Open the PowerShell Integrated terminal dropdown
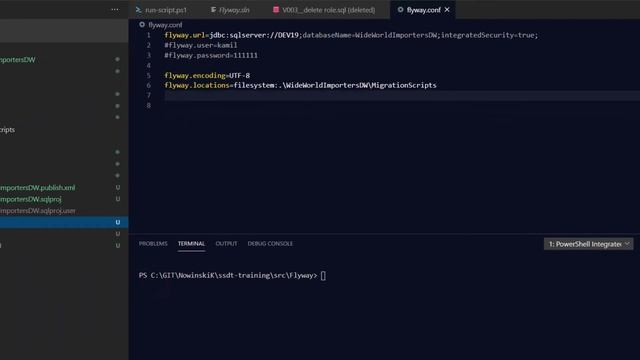 pyautogui.click(x=588, y=244)
